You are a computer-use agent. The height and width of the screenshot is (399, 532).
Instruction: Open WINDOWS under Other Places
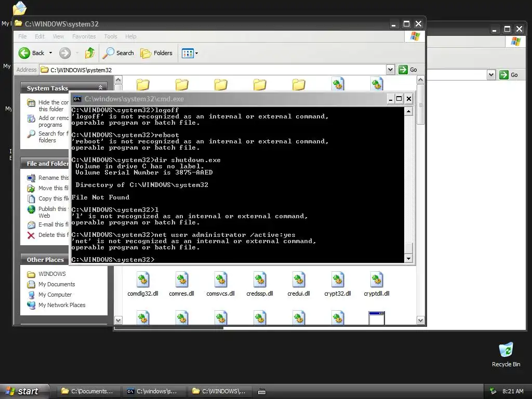46,274
